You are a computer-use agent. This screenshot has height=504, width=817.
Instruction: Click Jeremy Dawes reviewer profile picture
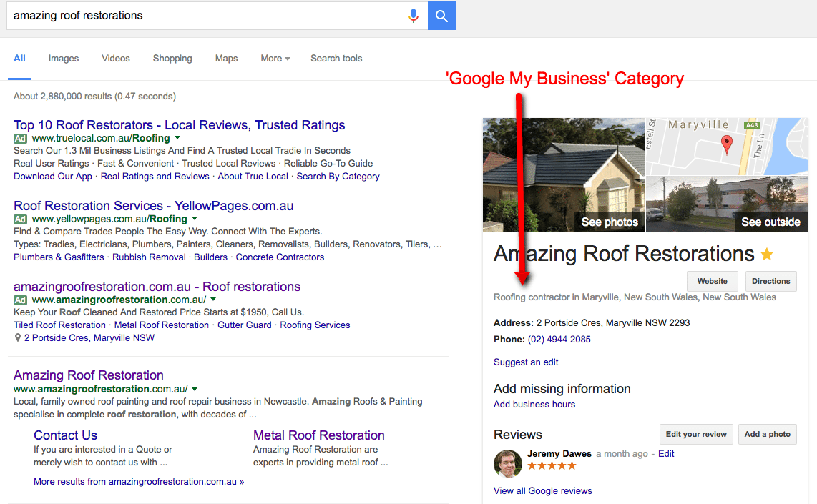tap(508, 463)
